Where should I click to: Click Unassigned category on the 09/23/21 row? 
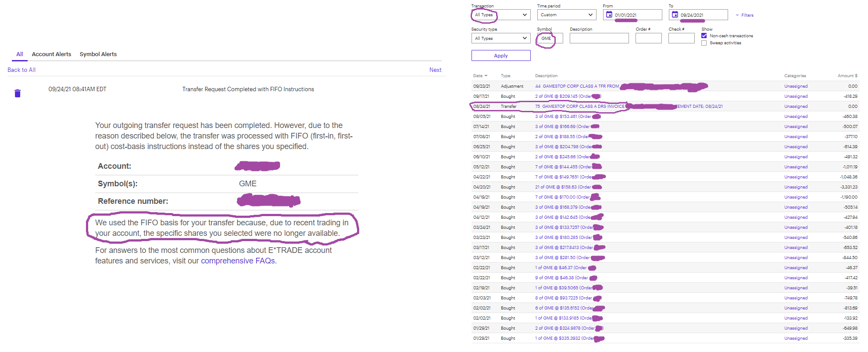pos(796,86)
